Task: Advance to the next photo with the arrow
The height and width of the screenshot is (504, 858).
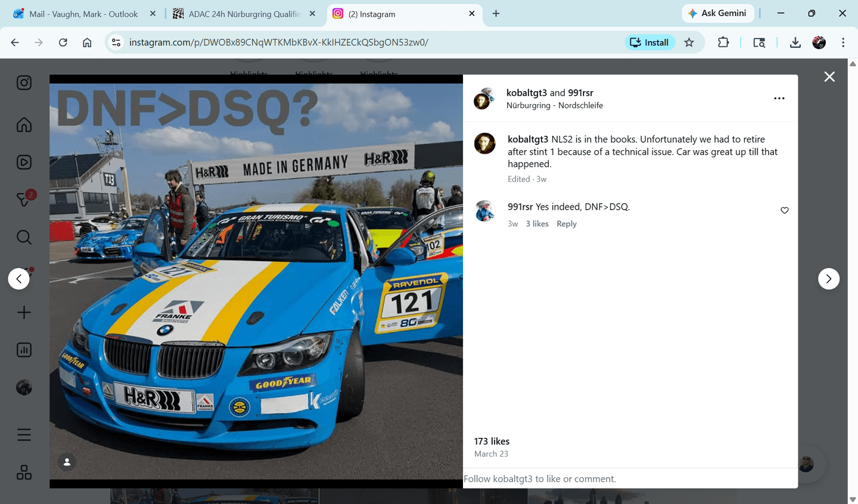Action: coord(829,278)
